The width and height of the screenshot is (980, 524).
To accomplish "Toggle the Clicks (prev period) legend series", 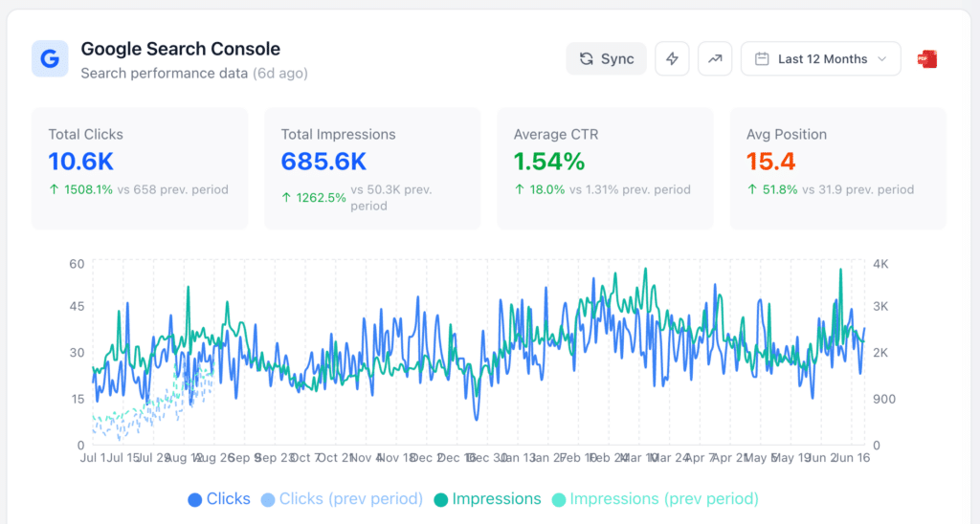I will (x=343, y=499).
